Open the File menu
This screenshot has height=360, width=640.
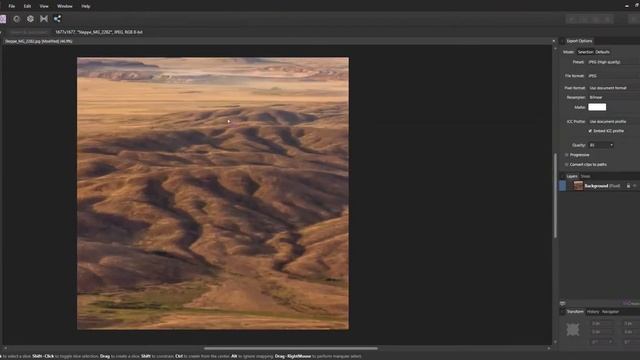pos(11,6)
